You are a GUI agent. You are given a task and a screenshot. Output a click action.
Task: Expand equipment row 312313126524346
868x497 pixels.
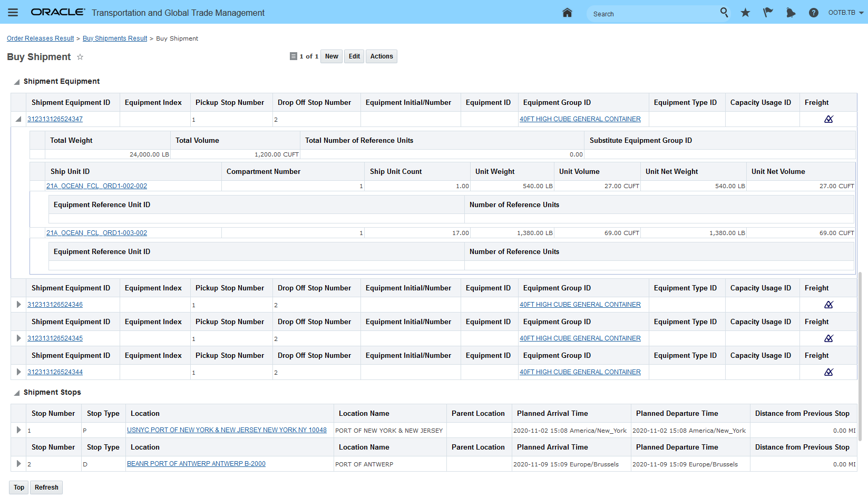[x=18, y=305]
